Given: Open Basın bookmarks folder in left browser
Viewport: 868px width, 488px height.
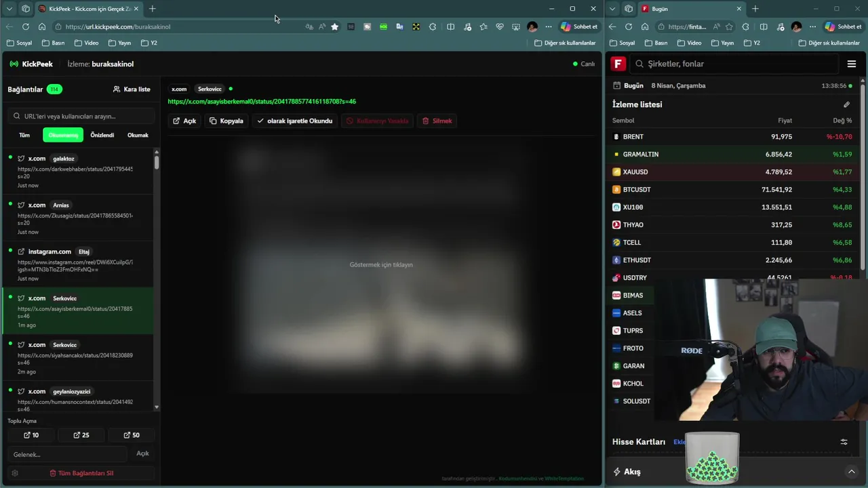Looking at the screenshot, I should click(x=54, y=43).
